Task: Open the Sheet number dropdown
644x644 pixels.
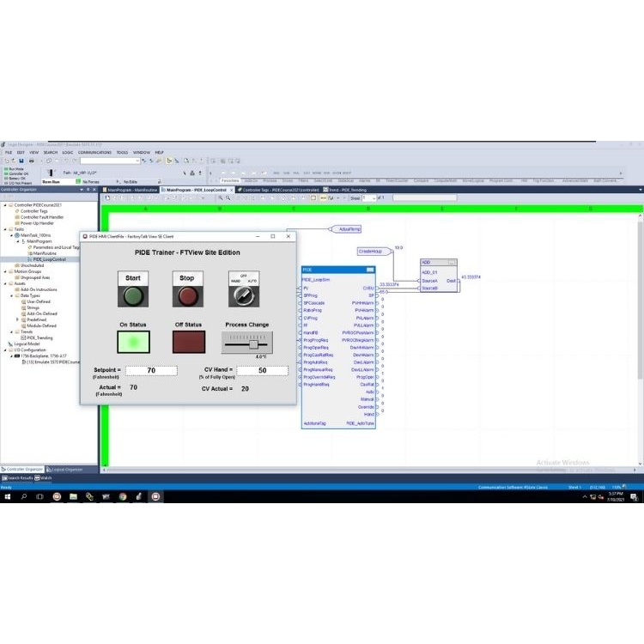Action: coord(374,198)
